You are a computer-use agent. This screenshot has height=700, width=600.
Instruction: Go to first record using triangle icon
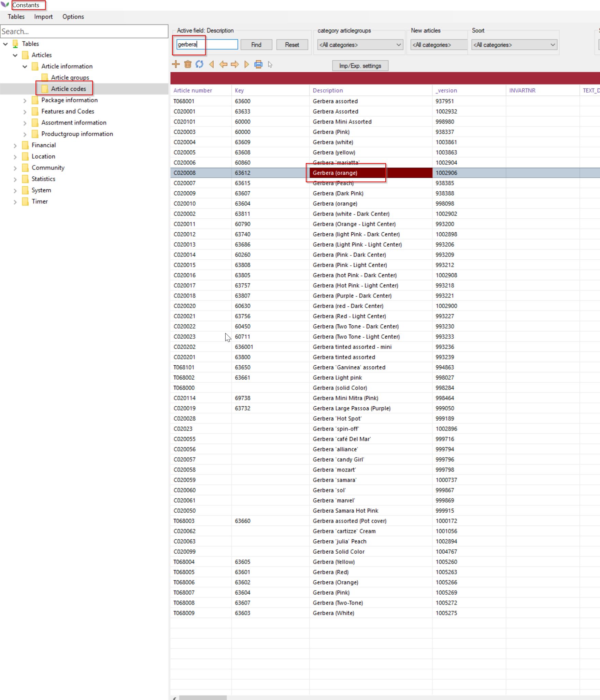coord(212,64)
